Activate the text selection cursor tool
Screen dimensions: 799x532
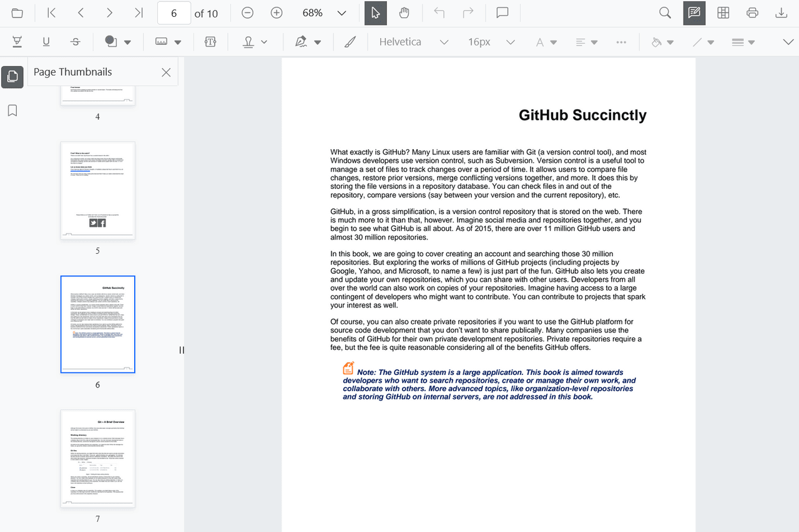tap(375, 13)
